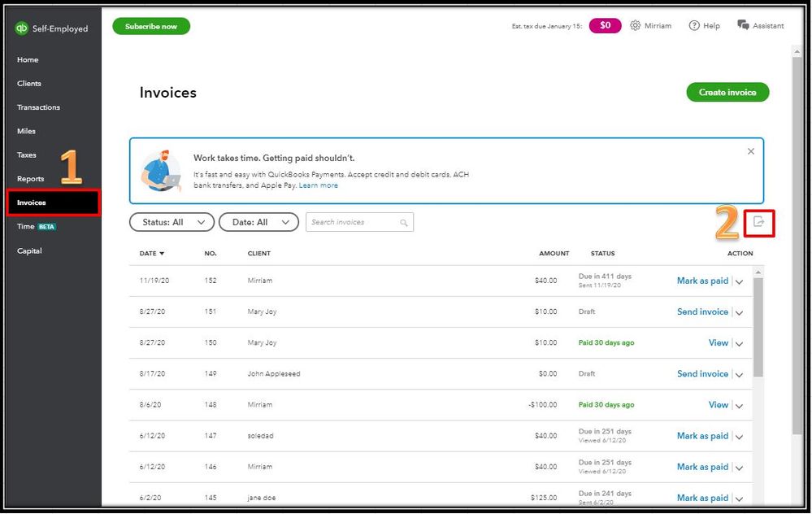
Task: Expand action arrow for invoice 147
Action: [x=740, y=437]
